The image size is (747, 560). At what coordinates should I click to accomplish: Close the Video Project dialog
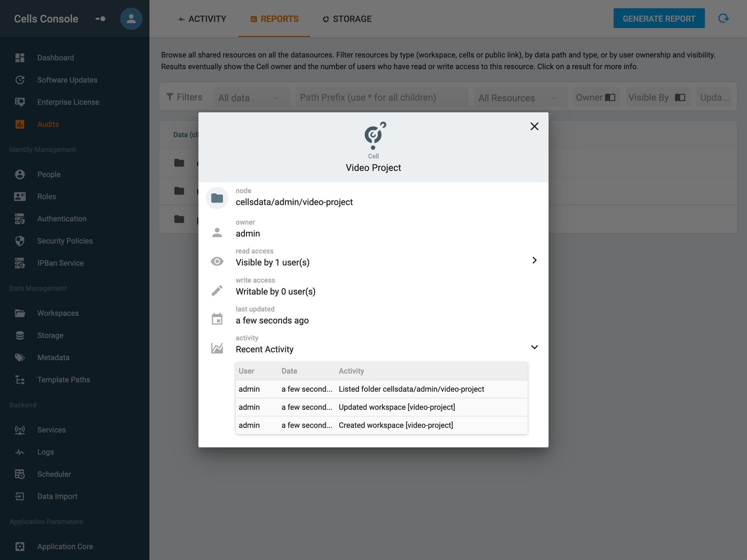pos(534,126)
